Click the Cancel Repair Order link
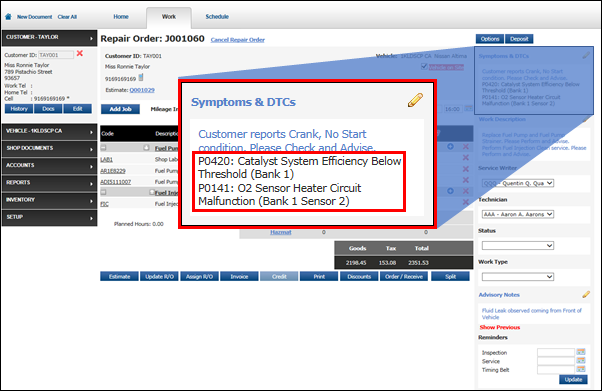 pyautogui.click(x=238, y=40)
